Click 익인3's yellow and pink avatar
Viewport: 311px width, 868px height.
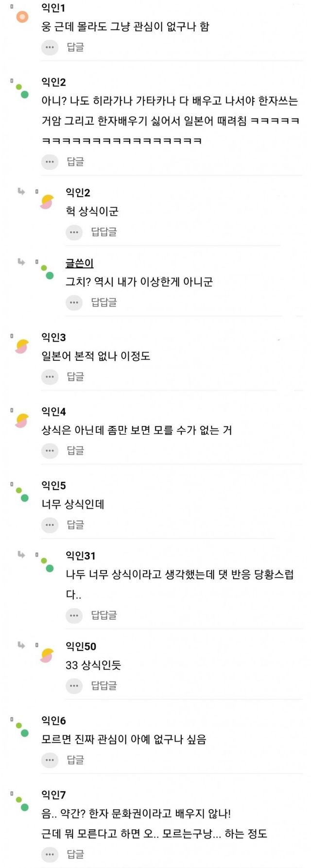point(22,346)
